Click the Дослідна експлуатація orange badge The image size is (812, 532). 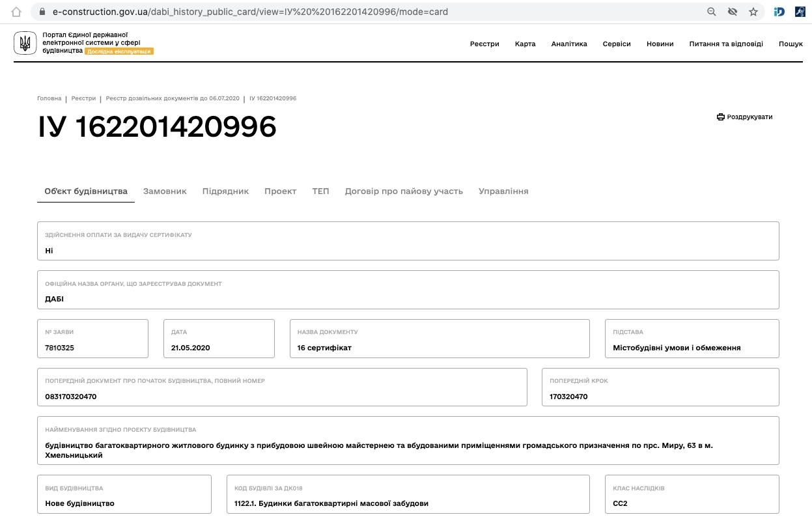[119, 51]
